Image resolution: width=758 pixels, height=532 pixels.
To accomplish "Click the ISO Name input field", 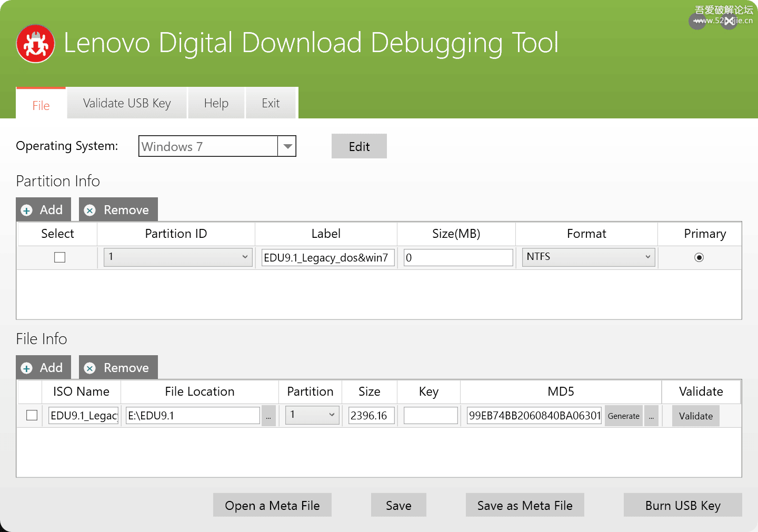I will 83,415.
